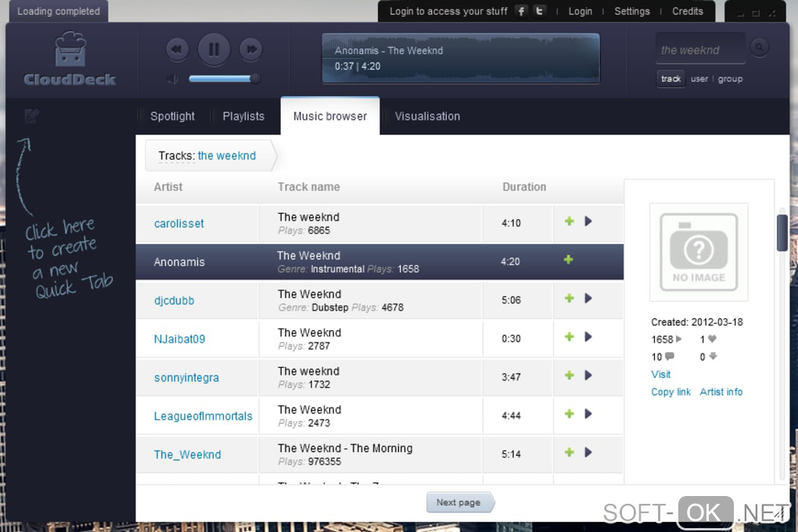Viewport: 798px width, 532px height.
Task: Click the search magnifier button
Action: 759,48
